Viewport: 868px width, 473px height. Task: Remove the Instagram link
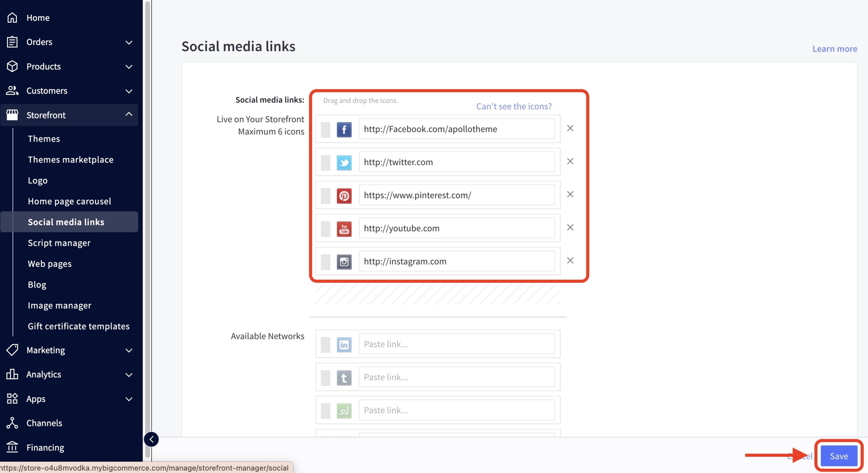[x=570, y=260]
